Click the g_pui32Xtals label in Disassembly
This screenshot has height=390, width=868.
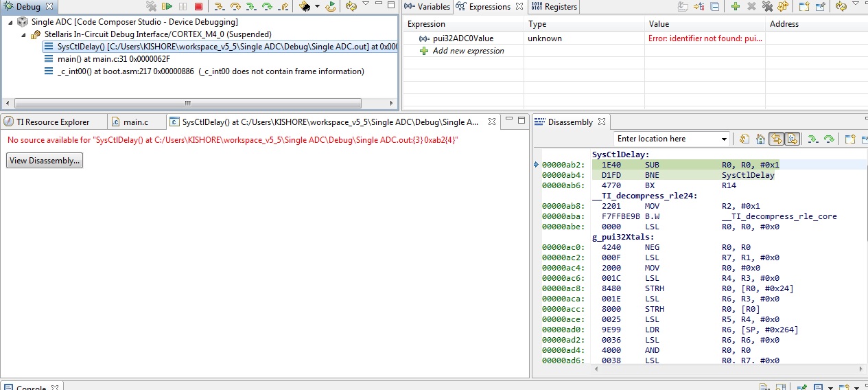[x=623, y=237]
